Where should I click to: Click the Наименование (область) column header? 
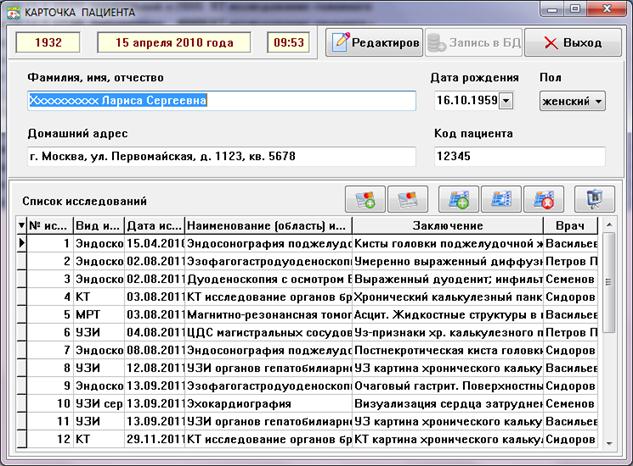(268, 225)
